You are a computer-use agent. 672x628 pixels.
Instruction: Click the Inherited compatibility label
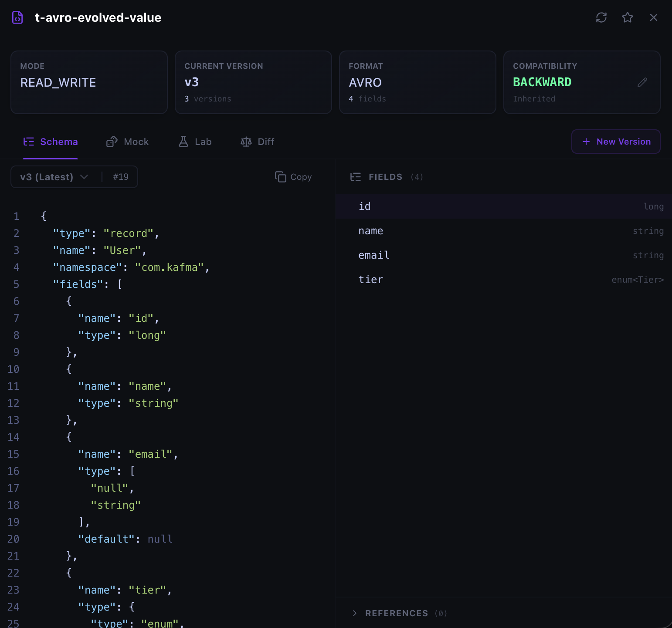pyautogui.click(x=534, y=99)
